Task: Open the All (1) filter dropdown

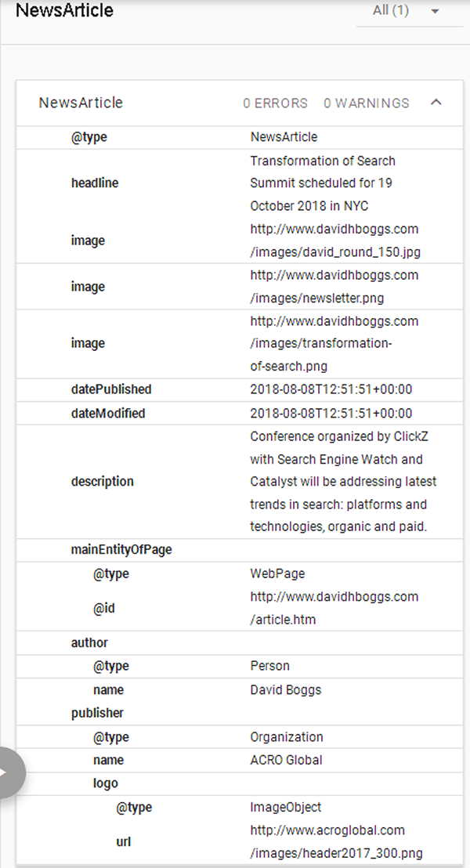Action: click(x=409, y=12)
